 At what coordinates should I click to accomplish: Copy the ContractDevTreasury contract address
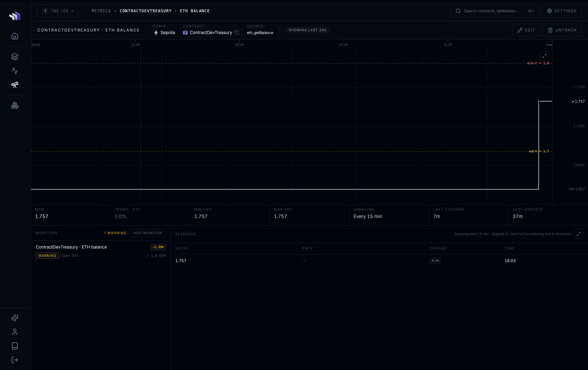(237, 32)
